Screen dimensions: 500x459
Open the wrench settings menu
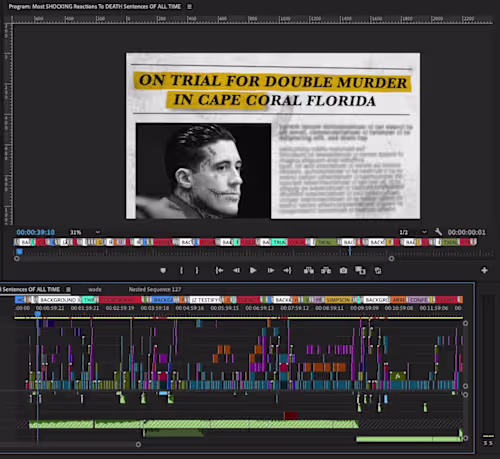(x=438, y=232)
